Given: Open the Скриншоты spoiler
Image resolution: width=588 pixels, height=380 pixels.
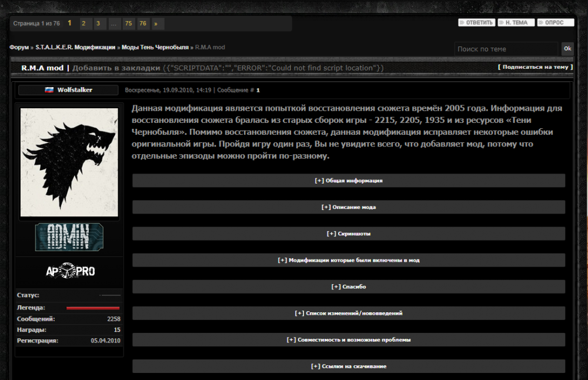Looking at the screenshot, I should click(x=348, y=234).
